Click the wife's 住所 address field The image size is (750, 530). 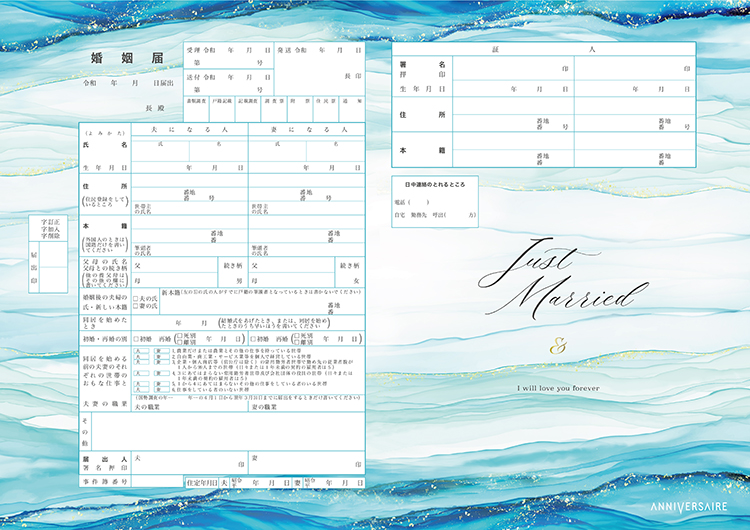coord(307,188)
